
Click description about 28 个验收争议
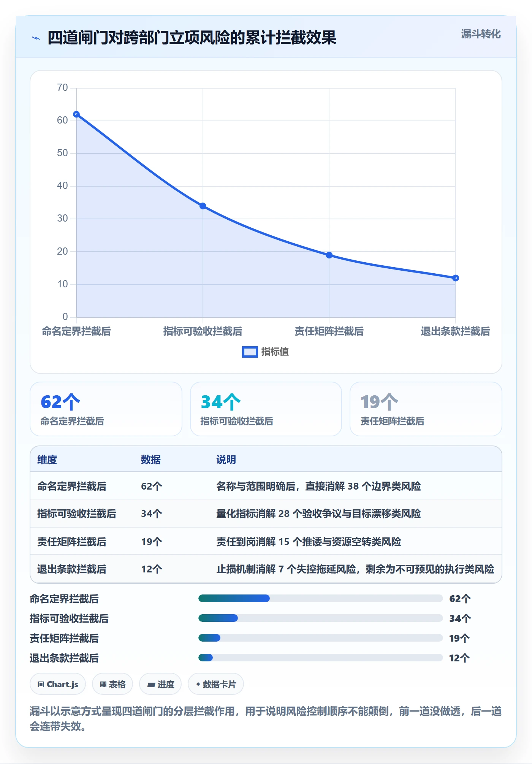tap(318, 514)
